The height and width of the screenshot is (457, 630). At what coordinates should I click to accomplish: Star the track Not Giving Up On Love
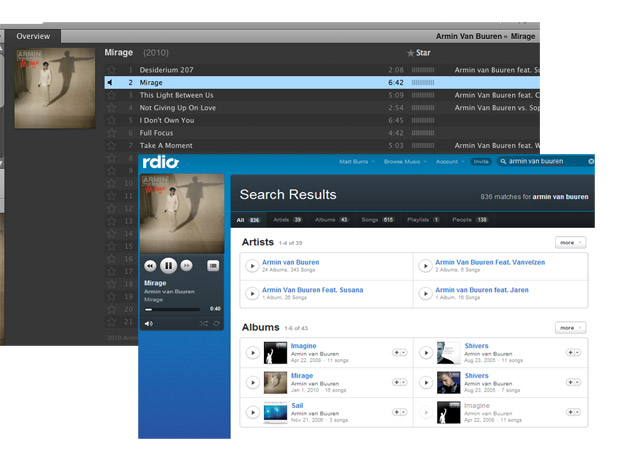tap(111, 108)
